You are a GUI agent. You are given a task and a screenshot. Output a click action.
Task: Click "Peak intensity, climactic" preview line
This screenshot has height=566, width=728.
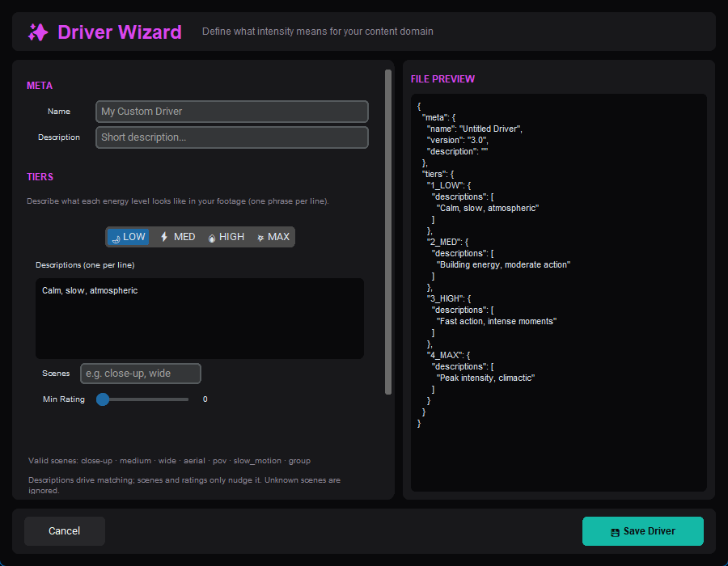[485, 378]
